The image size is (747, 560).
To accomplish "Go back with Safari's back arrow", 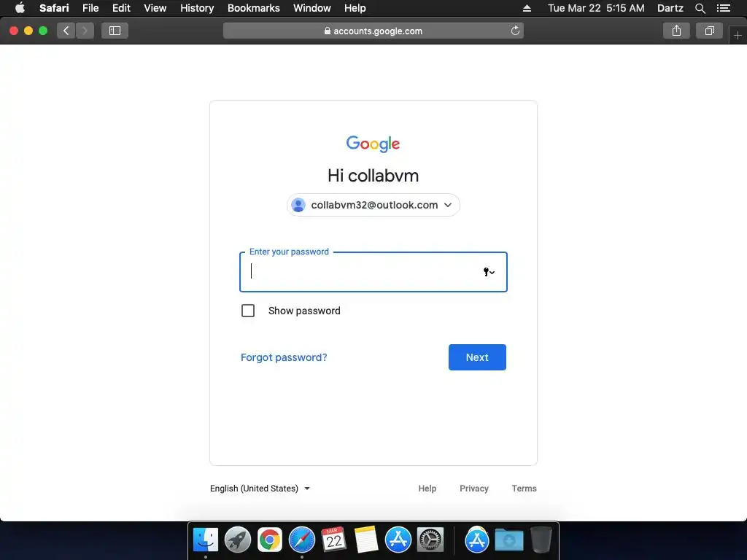I will (x=66, y=31).
